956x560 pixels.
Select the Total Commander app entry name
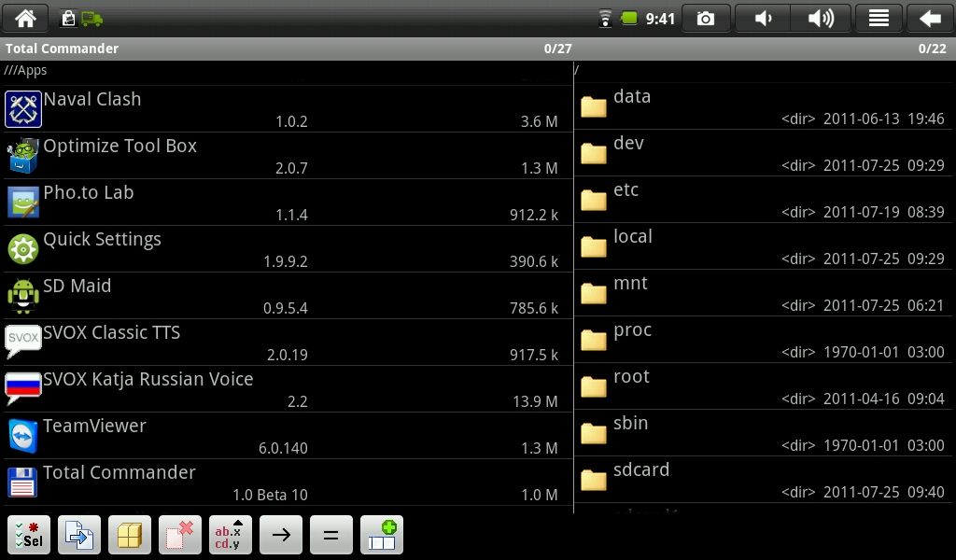point(119,472)
